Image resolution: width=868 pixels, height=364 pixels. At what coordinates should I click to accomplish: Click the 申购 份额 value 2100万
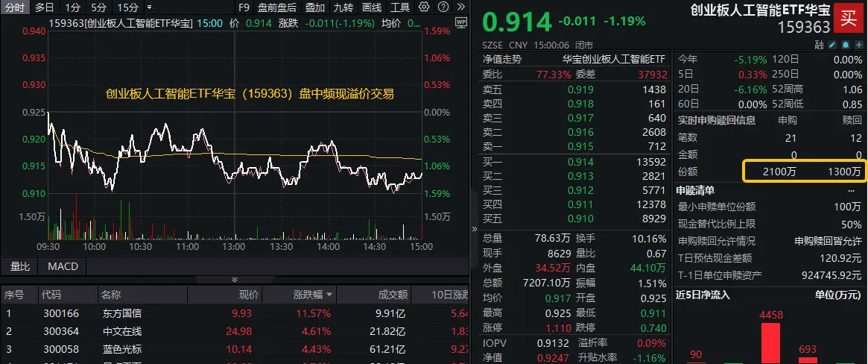[x=779, y=172]
